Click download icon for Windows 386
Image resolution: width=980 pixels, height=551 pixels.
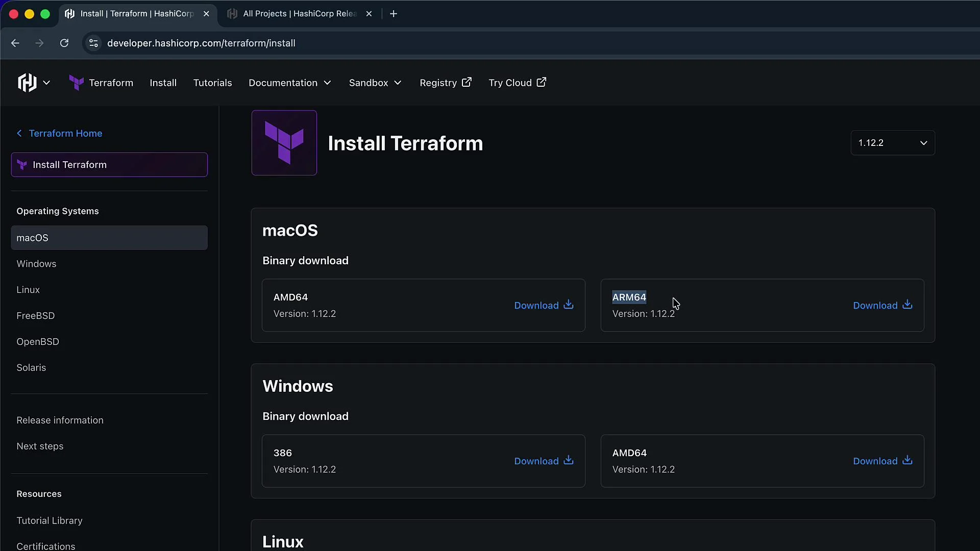tap(569, 460)
